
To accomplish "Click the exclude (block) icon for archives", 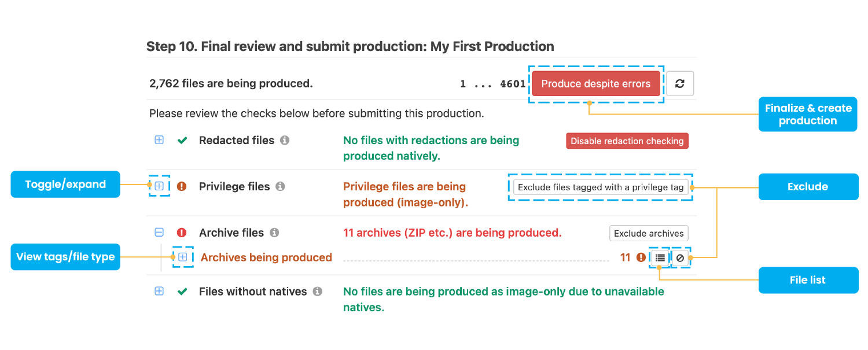I will click(679, 258).
